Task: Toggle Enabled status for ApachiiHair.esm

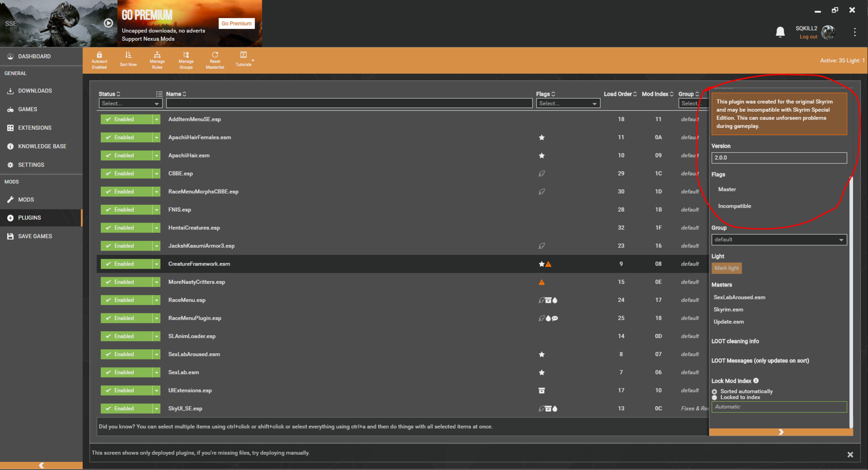Action: [127, 156]
